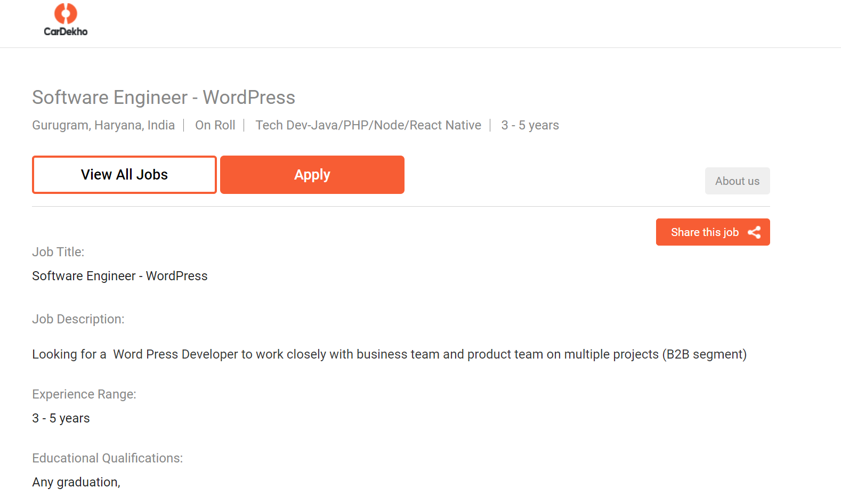The image size is (841, 504).
Task: Select the Gurugram, Haryana, India location text
Action: 103,125
